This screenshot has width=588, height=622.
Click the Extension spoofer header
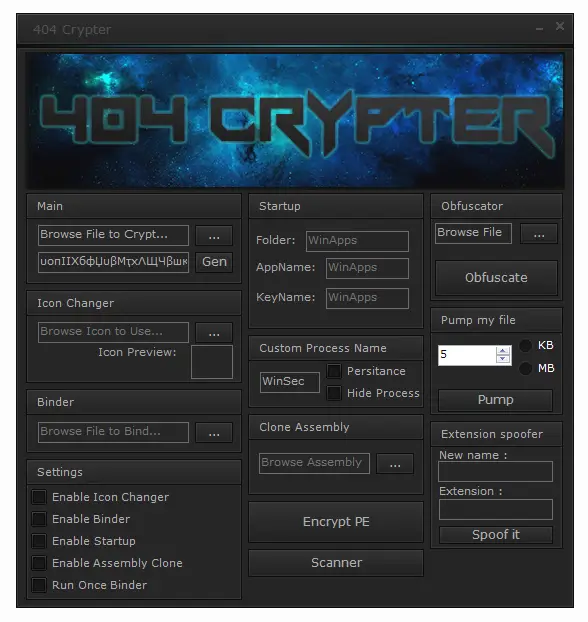coord(496,434)
